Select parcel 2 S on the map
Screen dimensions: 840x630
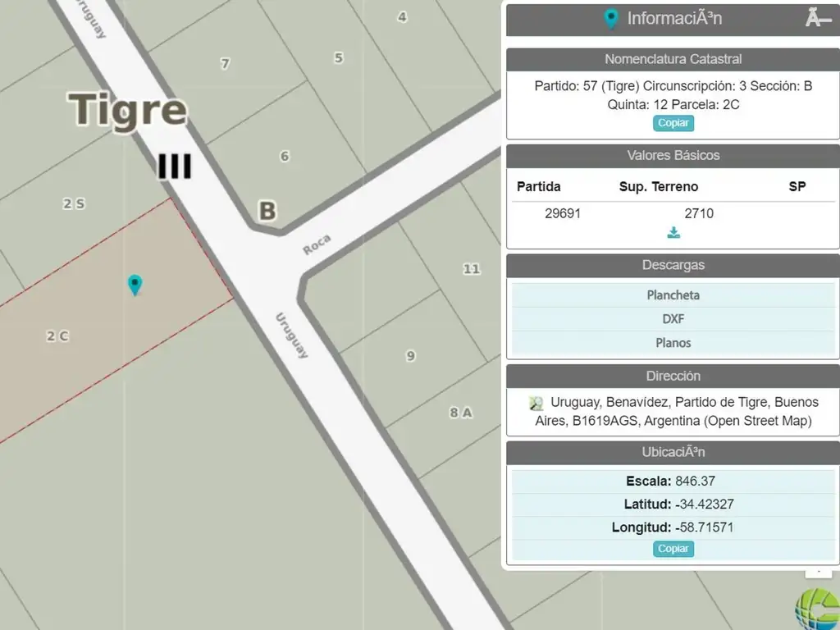pyautogui.click(x=74, y=203)
